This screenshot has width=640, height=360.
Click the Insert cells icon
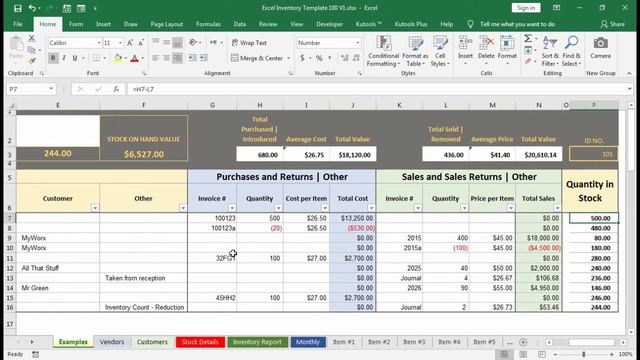pyautogui.click(x=465, y=43)
